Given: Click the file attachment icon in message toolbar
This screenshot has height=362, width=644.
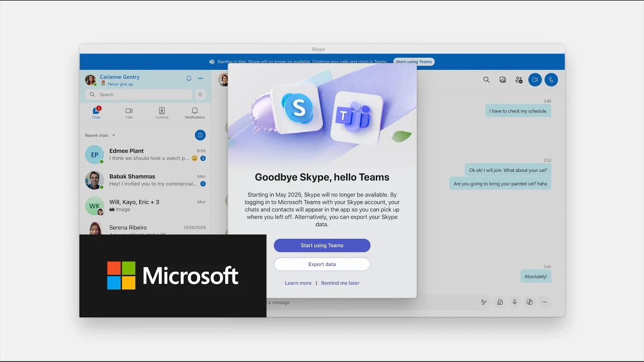Looking at the screenshot, I should tap(500, 302).
